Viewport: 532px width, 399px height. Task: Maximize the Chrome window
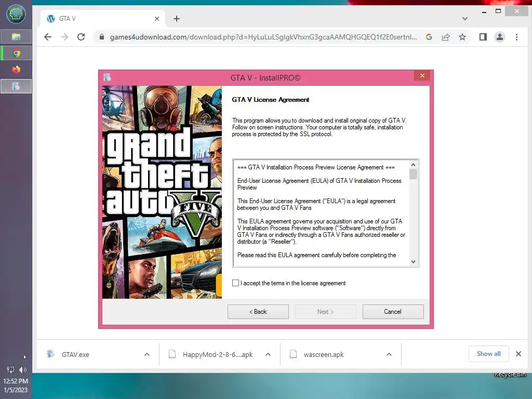(x=498, y=11)
